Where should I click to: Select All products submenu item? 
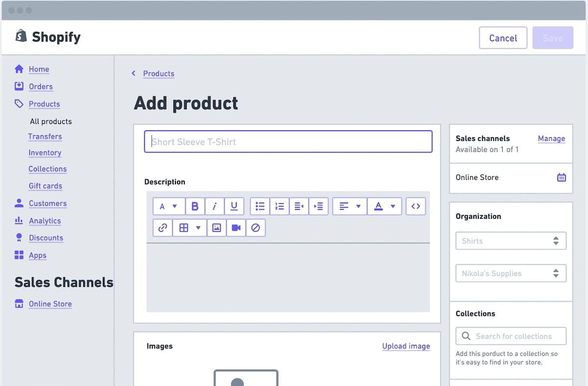click(x=51, y=121)
